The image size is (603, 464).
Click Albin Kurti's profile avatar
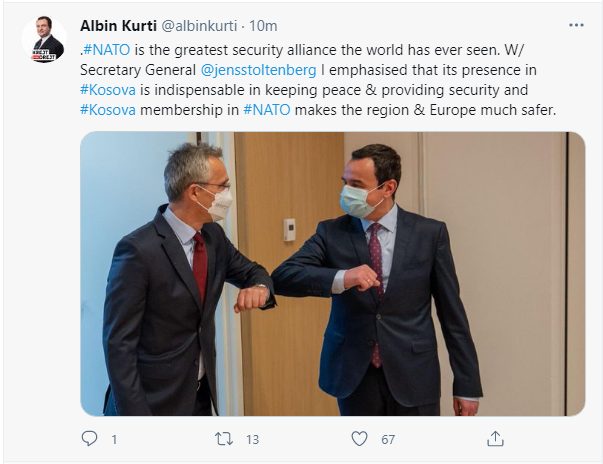tap(45, 39)
